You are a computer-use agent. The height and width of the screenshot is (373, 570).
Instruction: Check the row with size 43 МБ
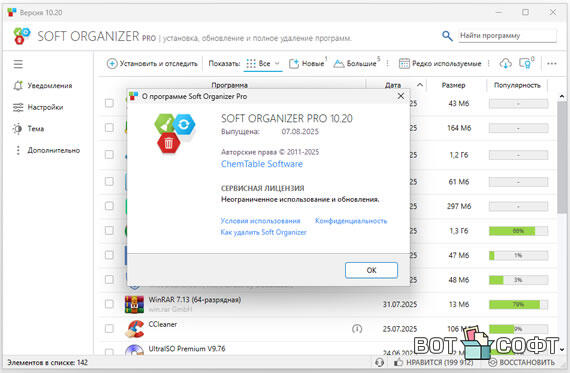[109, 103]
